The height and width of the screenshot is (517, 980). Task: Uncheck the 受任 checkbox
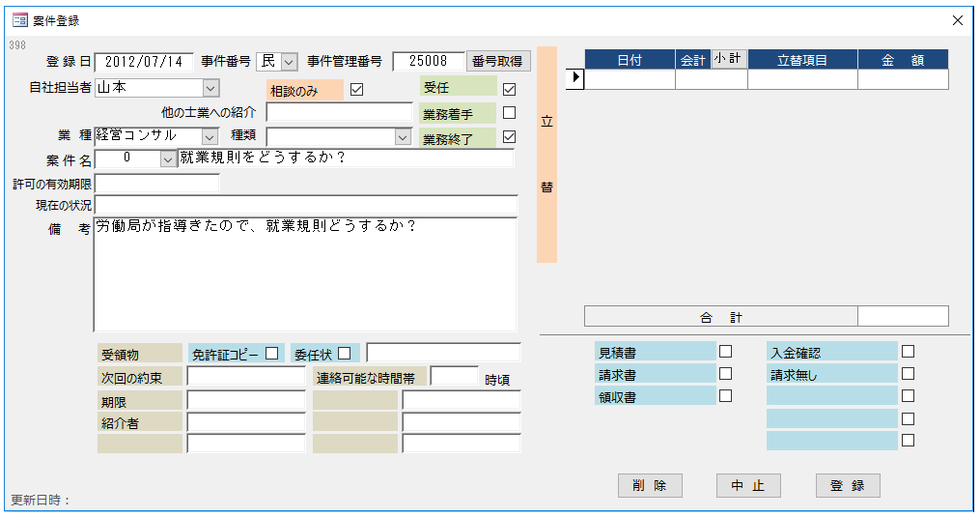click(510, 90)
